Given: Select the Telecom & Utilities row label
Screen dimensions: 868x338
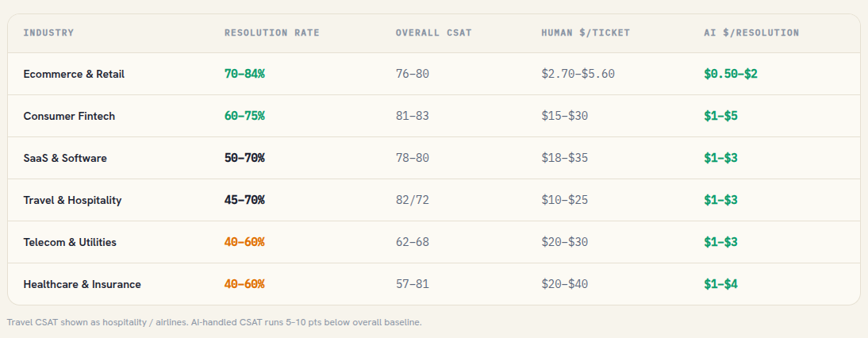Looking at the screenshot, I should (70, 242).
